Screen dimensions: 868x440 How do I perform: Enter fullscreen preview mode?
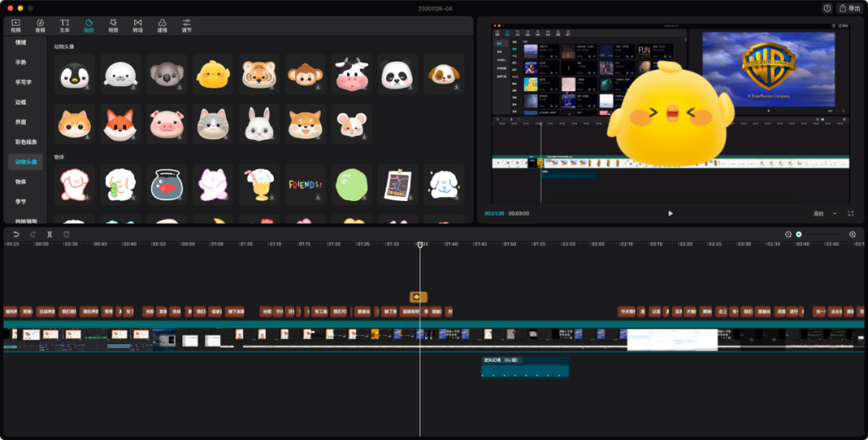(x=851, y=213)
